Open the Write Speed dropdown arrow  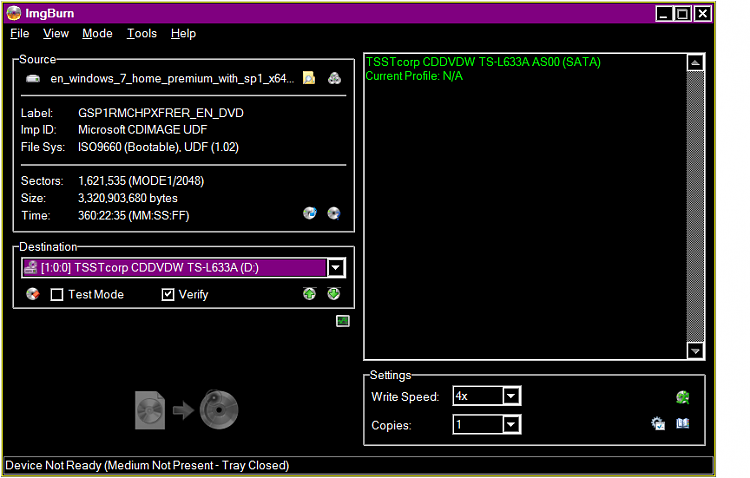pyautogui.click(x=511, y=396)
